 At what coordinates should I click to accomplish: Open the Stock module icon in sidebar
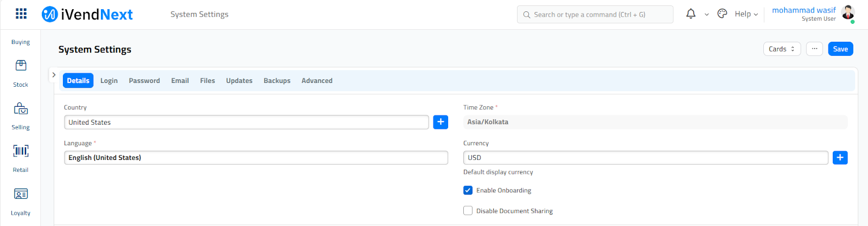pyautogui.click(x=21, y=66)
